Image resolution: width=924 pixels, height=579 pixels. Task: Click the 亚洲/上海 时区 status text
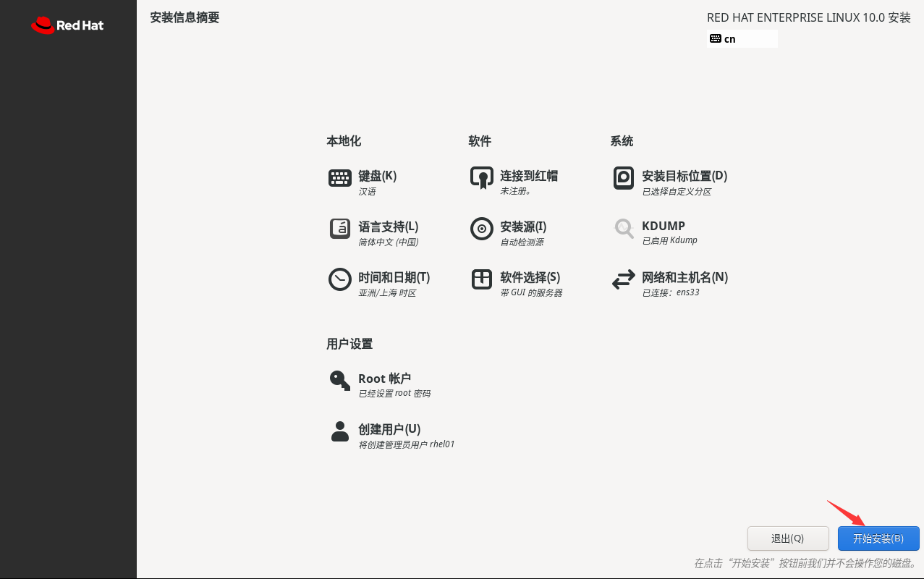click(x=388, y=293)
